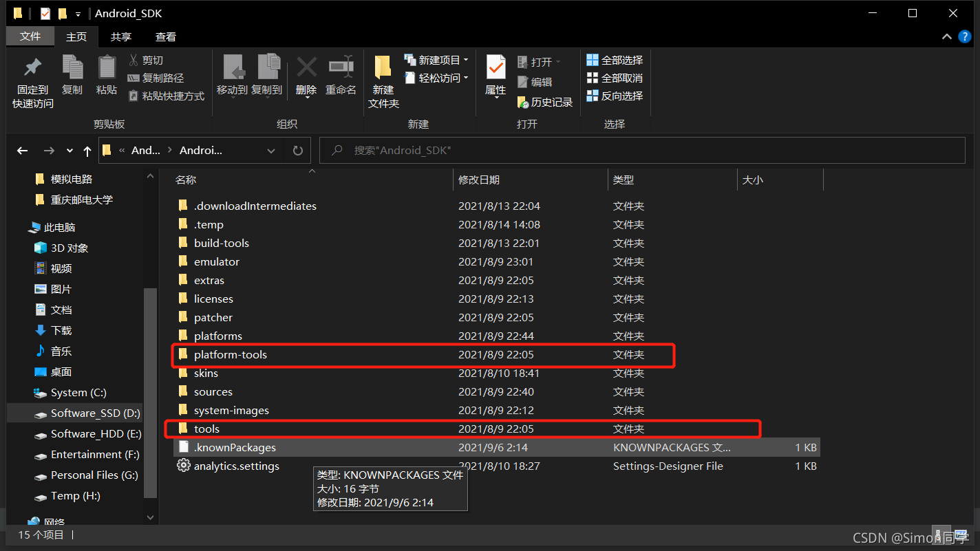Click the Up one level arrow
The image size is (980, 551).
click(x=87, y=151)
